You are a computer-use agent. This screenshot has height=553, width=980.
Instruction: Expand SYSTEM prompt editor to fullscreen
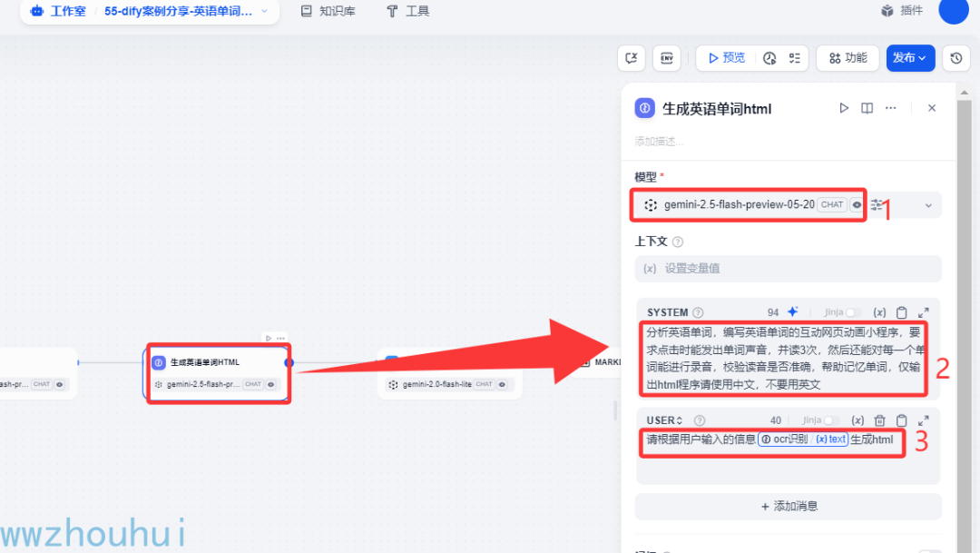click(x=923, y=312)
